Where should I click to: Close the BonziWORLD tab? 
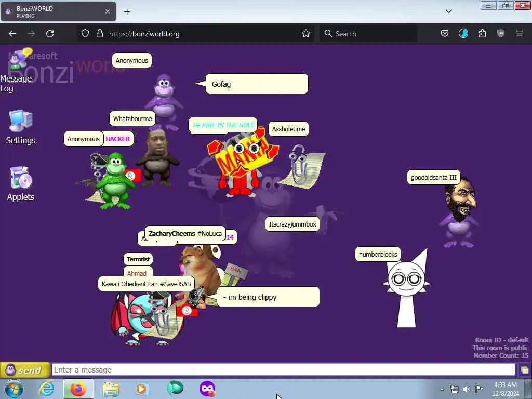click(108, 11)
